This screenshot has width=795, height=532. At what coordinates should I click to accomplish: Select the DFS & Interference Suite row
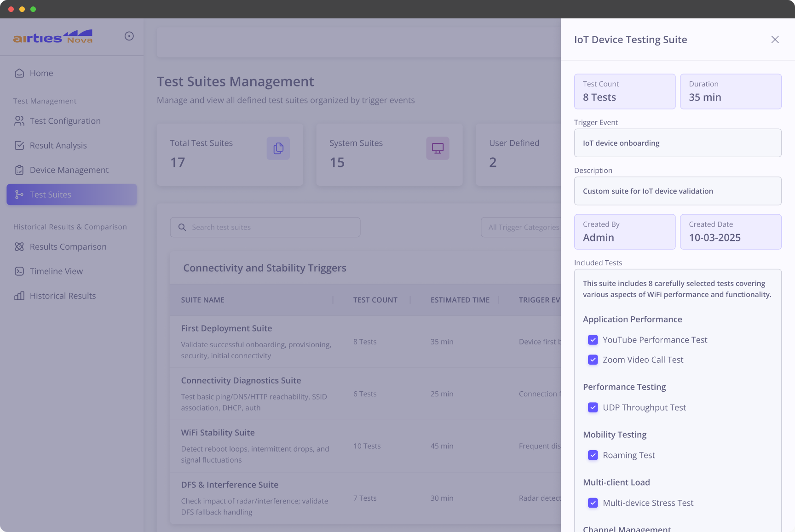[x=365, y=498]
